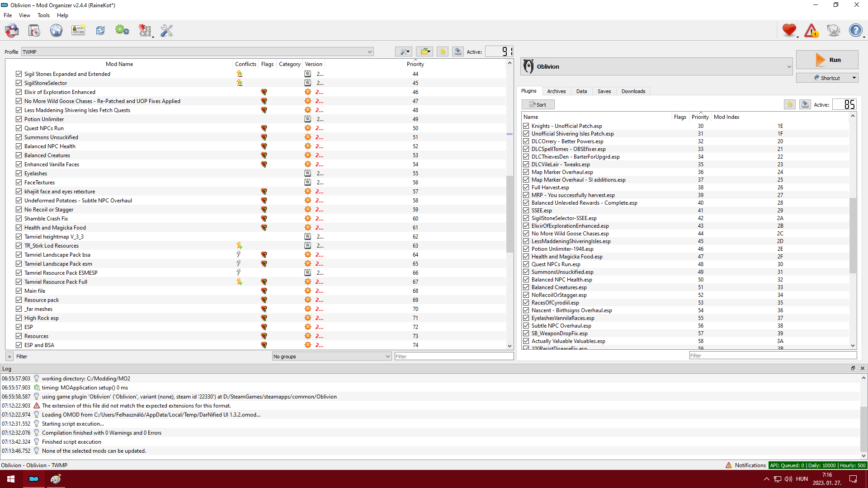This screenshot has height=488, width=868.
Task: Click the update check icon
Action: coord(833,30)
